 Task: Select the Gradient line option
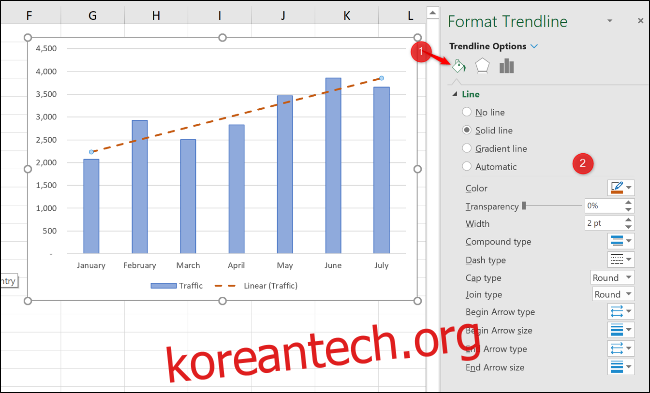pyautogui.click(x=467, y=148)
